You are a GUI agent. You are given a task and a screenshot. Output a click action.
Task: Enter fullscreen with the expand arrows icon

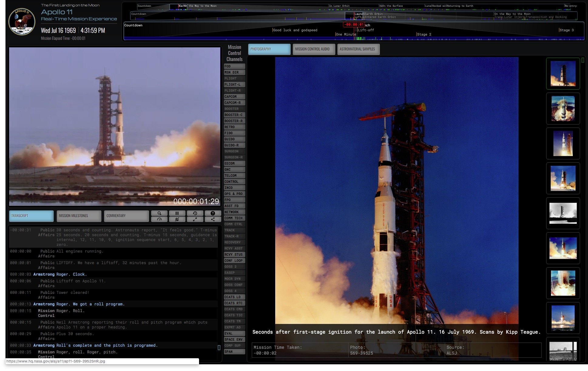[x=195, y=219]
